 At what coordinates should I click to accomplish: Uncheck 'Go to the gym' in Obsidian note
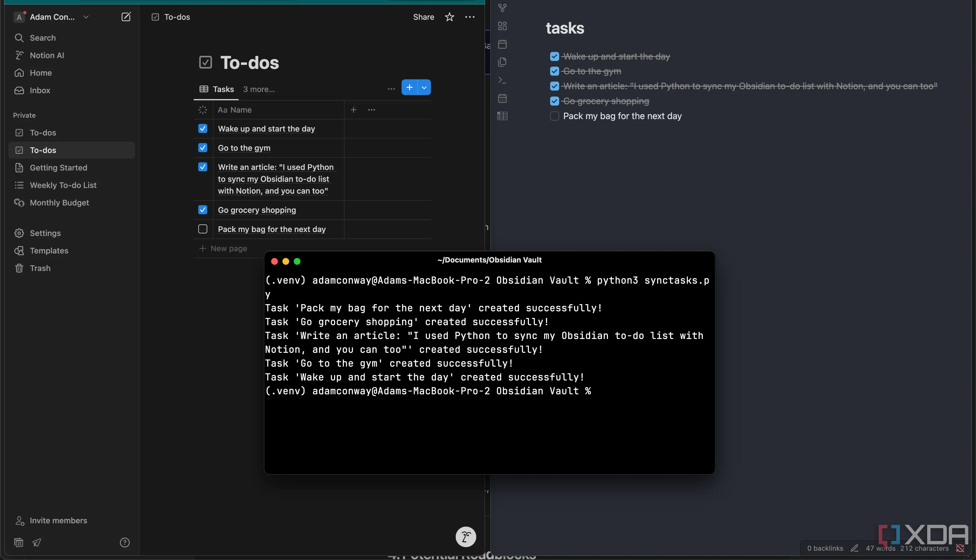[x=554, y=71]
